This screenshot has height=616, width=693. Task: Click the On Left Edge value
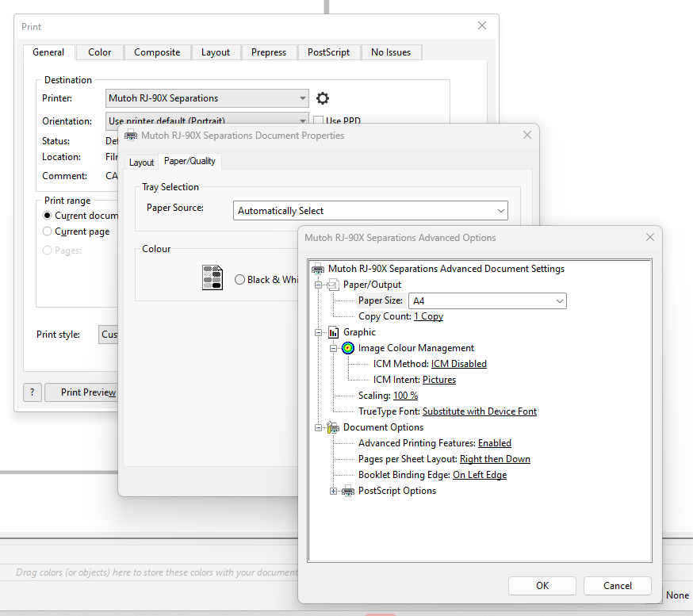(480, 475)
